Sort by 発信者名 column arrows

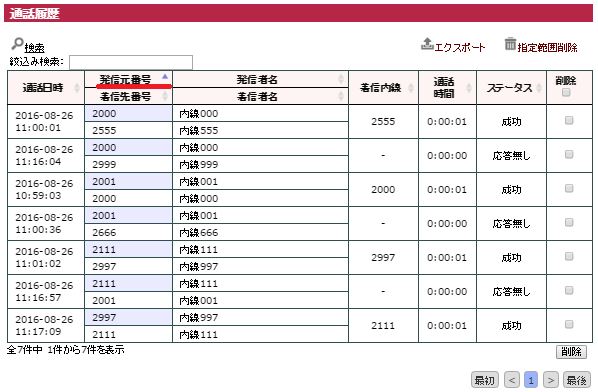pyautogui.click(x=341, y=79)
